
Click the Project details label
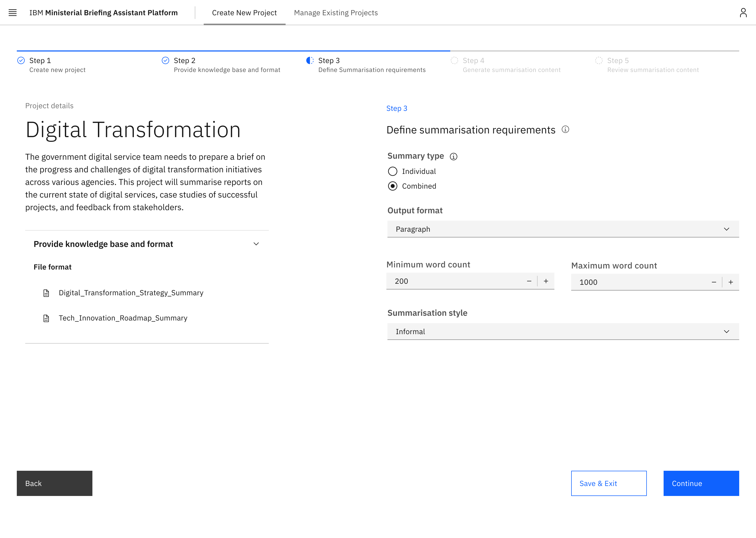point(49,106)
